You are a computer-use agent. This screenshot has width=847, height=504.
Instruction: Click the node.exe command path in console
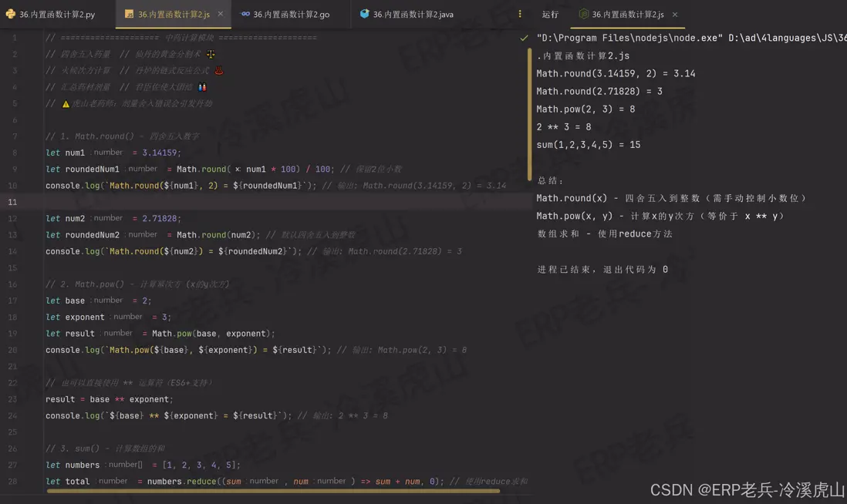click(629, 38)
